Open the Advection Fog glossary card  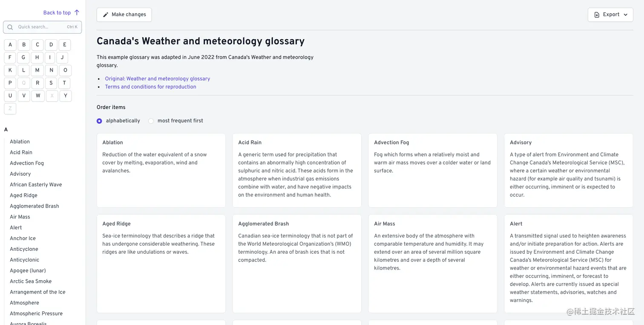[x=432, y=170]
